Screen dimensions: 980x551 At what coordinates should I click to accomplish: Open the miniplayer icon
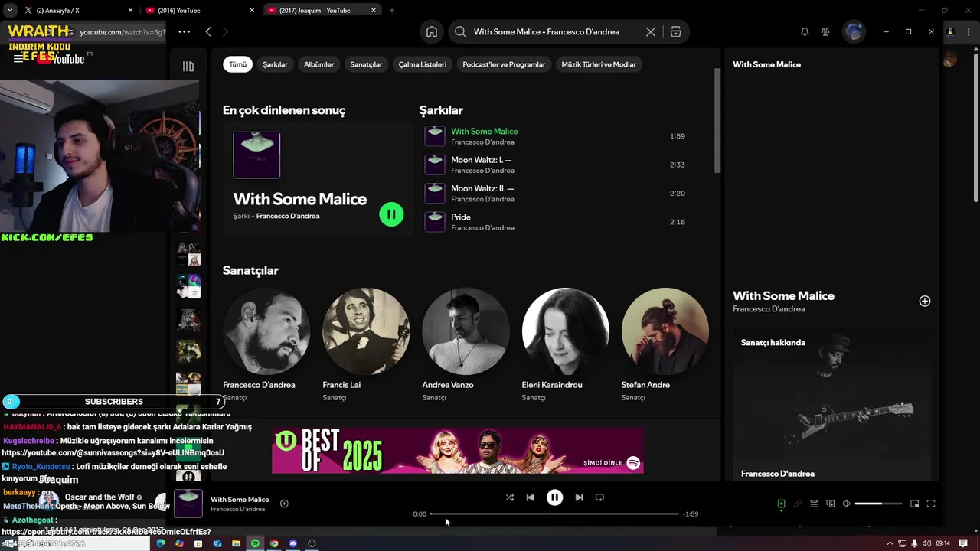point(914,504)
